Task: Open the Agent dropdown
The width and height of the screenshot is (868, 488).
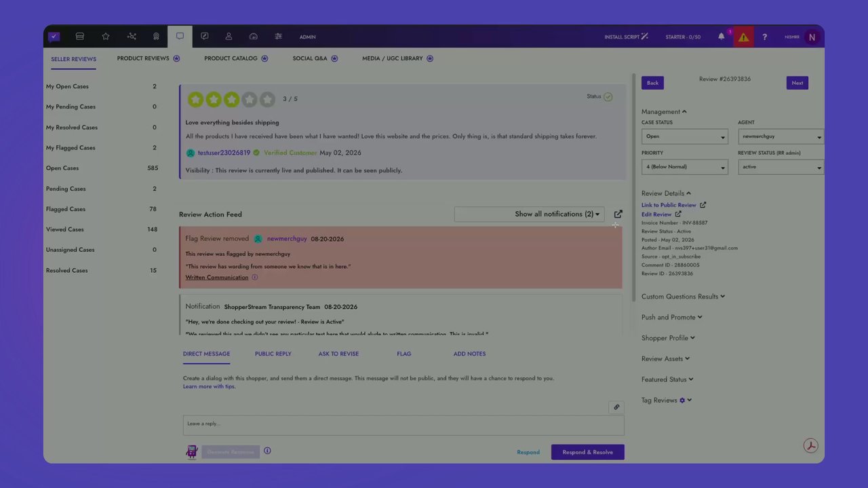Action: coord(781,136)
